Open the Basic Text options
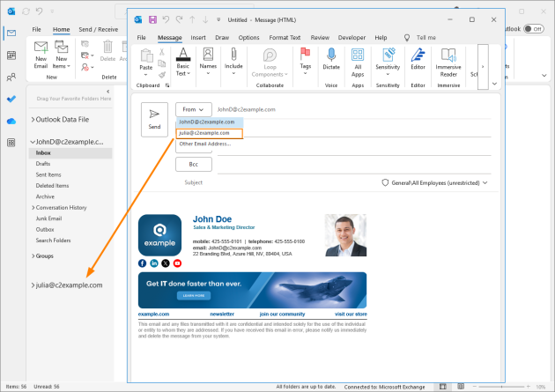Screen dimensions: 555x392 (x=183, y=62)
